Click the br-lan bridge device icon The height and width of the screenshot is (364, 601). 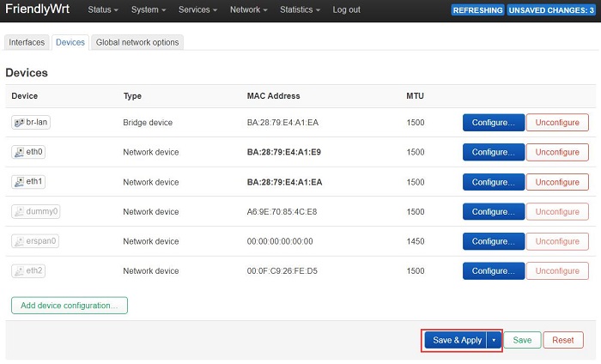20,123
